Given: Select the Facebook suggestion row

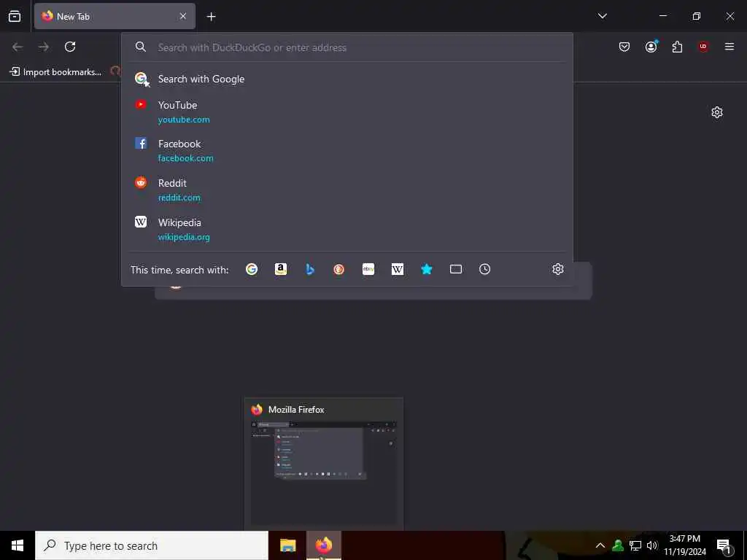Looking at the screenshot, I should coord(347,150).
